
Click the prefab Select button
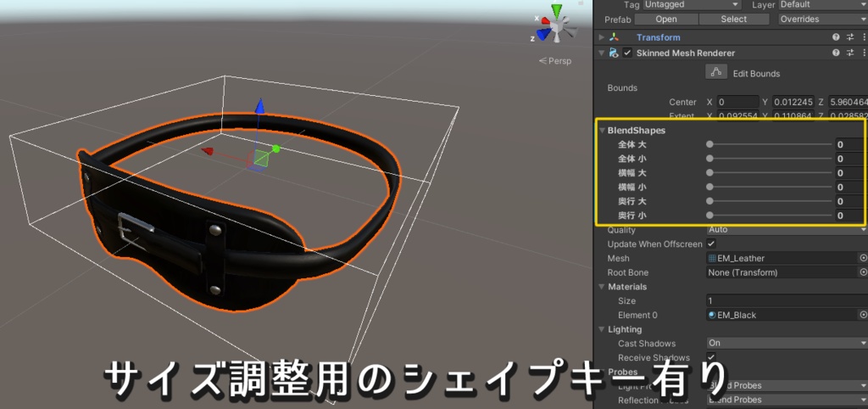[734, 19]
